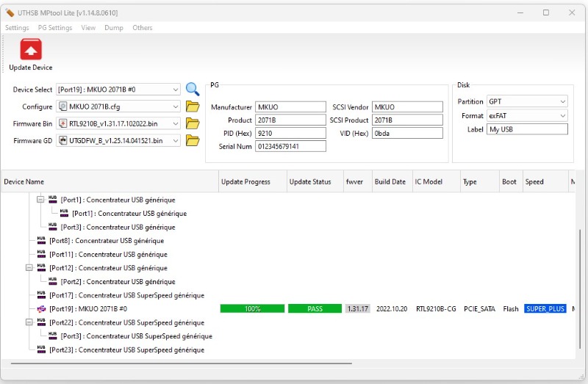Click the green 100% progress bar
The width and height of the screenshot is (588, 384).
coord(252,309)
